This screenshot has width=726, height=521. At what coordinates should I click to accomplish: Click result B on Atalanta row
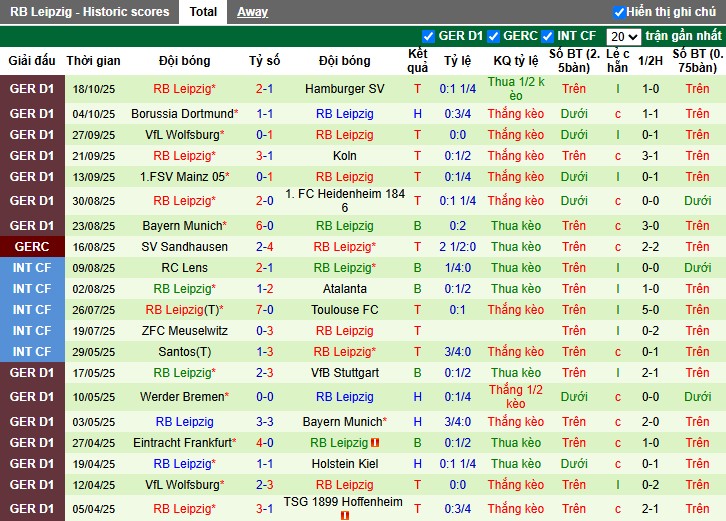[417, 289]
